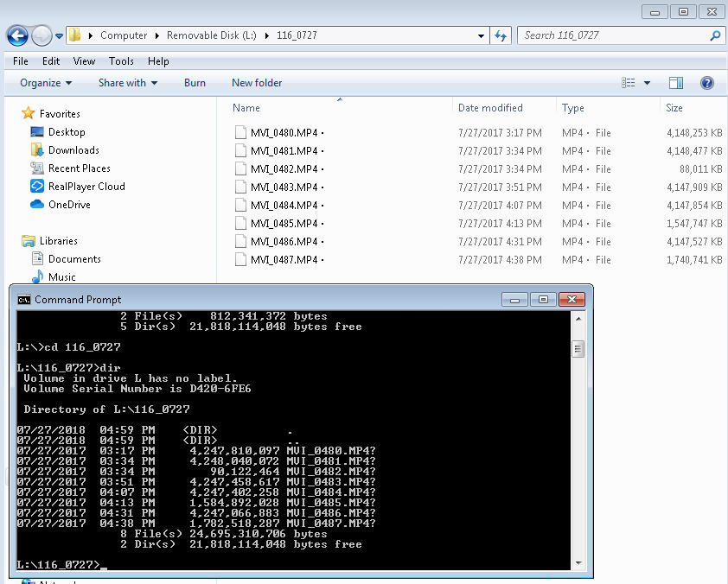Open help with the question mark icon
Image resolution: width=728 pixels, height=584 pixels.
[x=706, y=83]
